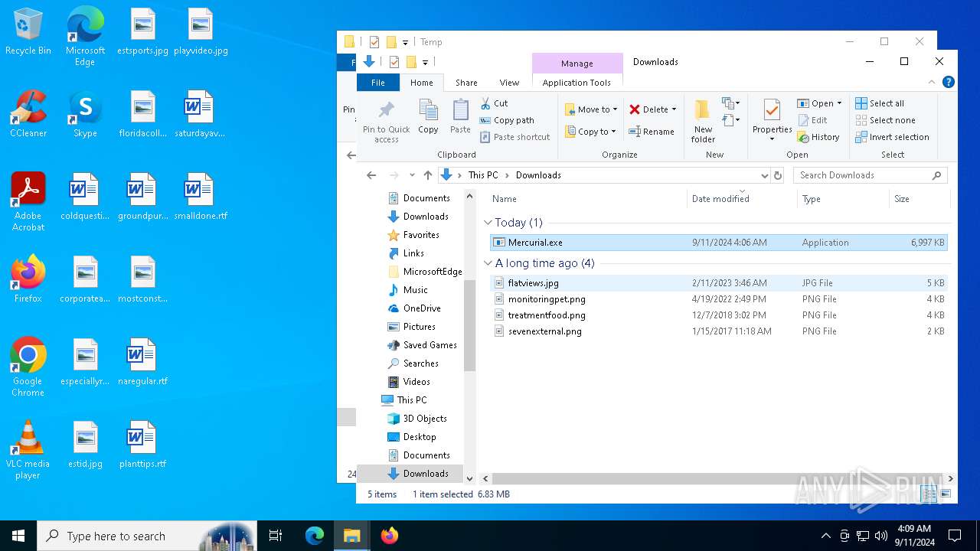The image size is (980, 551).
Task: Open the Recycle Bin desktop icon
Action: pyautogui.click(x=28, y=32)
